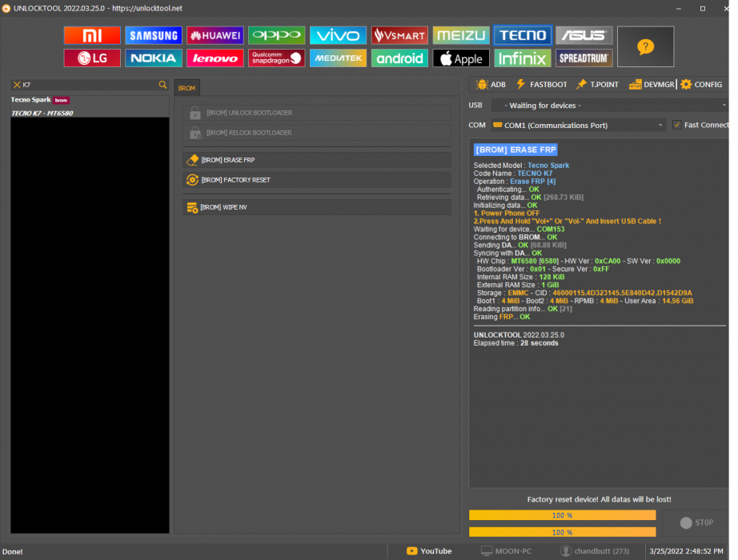This screenshot has height=560, width=738.
Task: Choose the Meizu brand logo
Action: click(461, 35)
